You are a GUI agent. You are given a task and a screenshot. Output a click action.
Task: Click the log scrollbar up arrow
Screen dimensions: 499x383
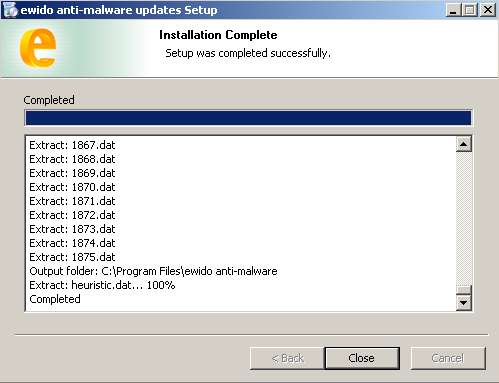[464, 144]
